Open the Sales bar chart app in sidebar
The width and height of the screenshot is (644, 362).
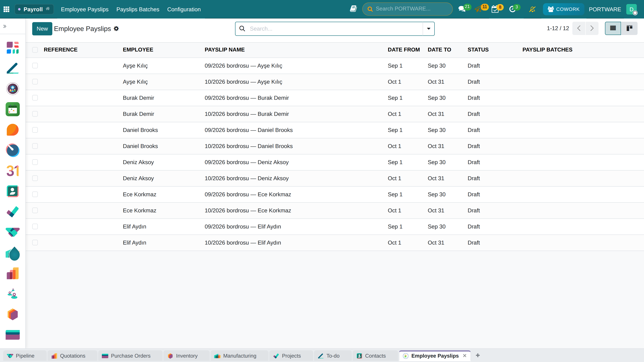(x=12, y=274)
